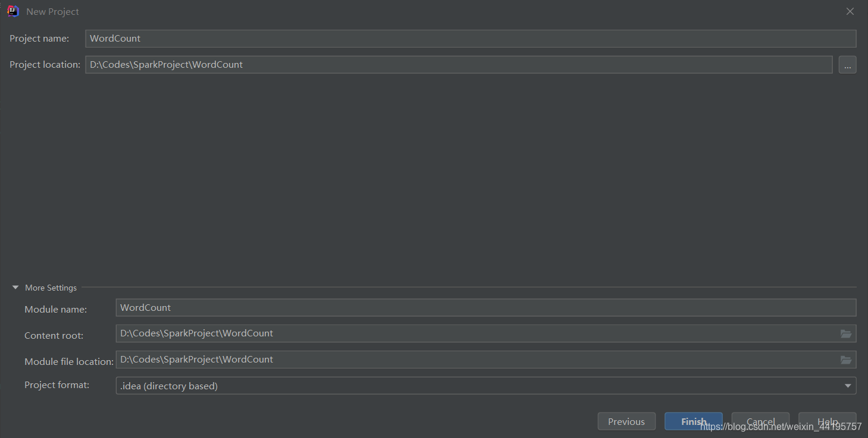
Task: Close the New Project window
Action: (850, 11)
